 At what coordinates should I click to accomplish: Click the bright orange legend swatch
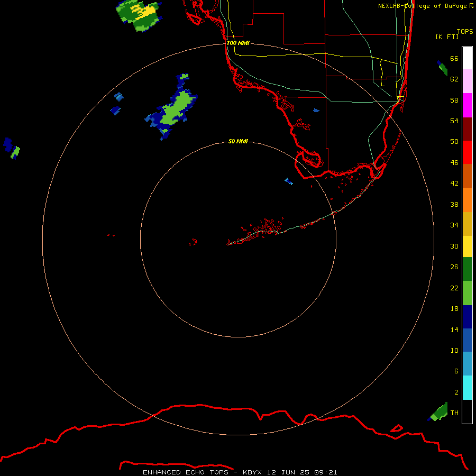[x=467, y=200]
